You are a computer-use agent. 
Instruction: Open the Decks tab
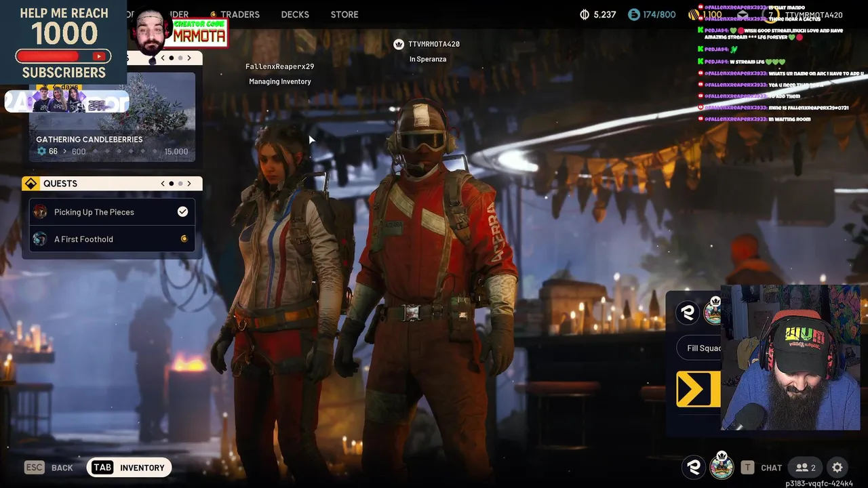pos(295,14)
